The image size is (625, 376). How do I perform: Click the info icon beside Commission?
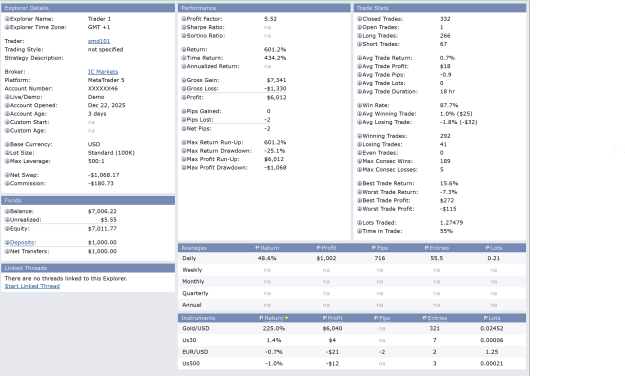click(x=7, y=183)
